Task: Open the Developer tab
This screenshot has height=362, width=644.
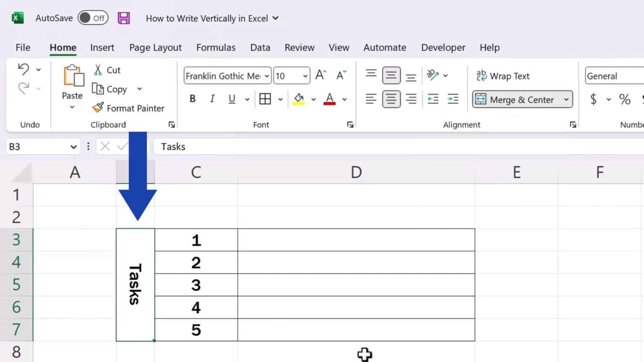Action: pyautogui.click(x=443, y=47)
